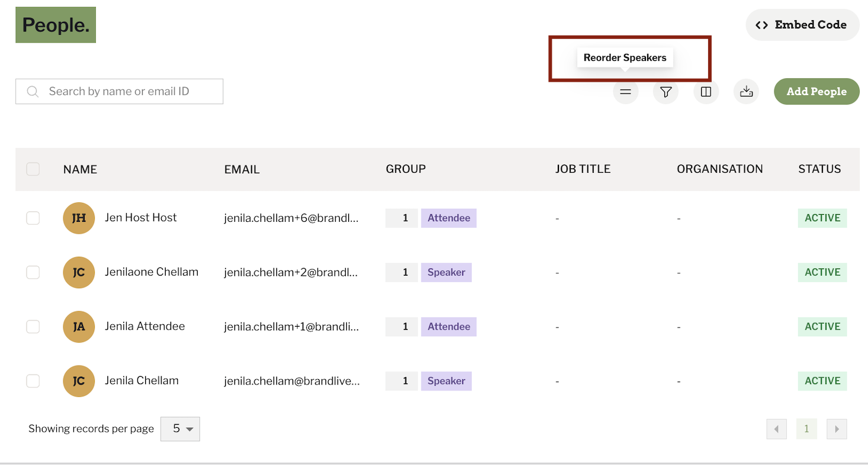Click the Speaker tag for Jenila Chellam
Viewport: 868px width, 465px height.
[x=446, y=381]
